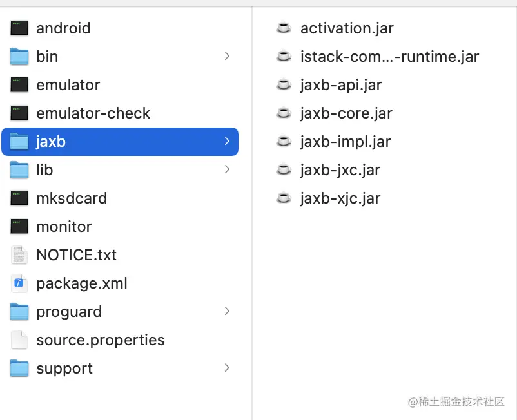
Task: Select the monitor file name
Action: 64,227
